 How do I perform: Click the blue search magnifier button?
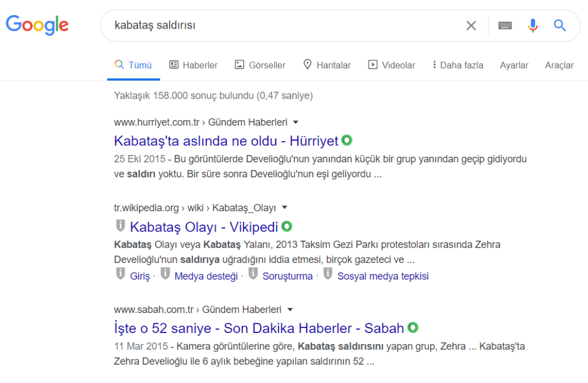(x=560, y=25)
